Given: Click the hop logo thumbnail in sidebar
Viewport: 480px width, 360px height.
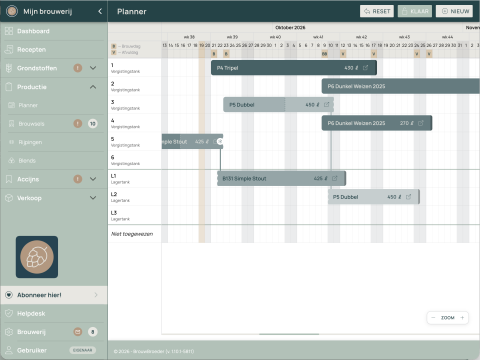Looking at the screenshot, I should pos(37,257).
